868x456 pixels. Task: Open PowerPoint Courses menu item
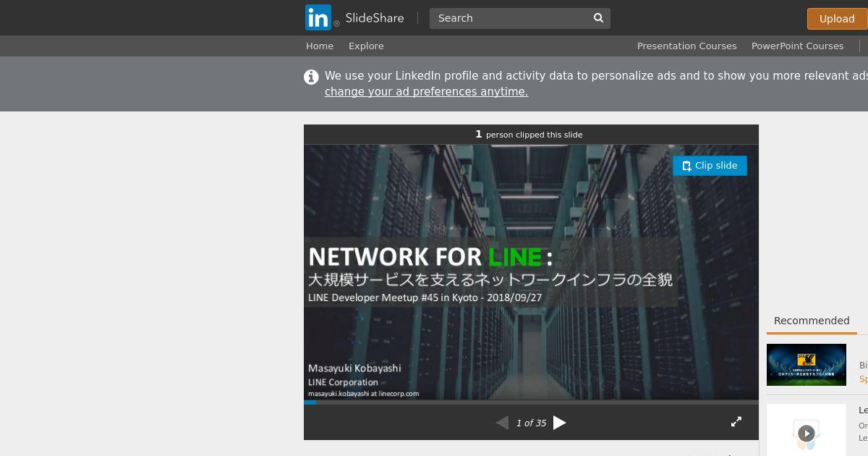click(x=797, y=46)
